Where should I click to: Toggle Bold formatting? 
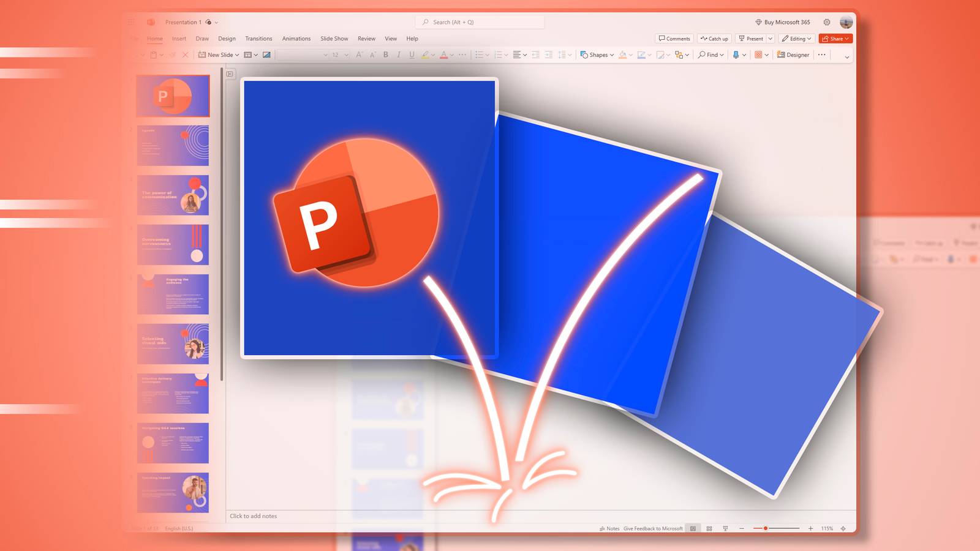coord(386,54)
